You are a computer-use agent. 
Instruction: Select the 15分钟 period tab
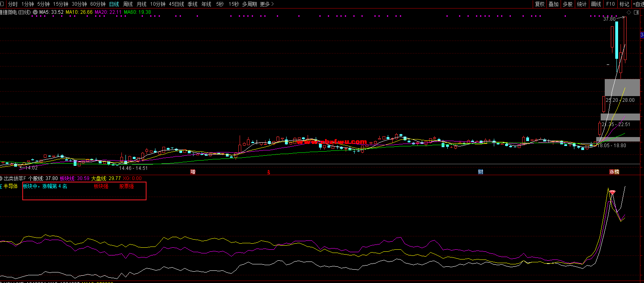coord(61,4)
